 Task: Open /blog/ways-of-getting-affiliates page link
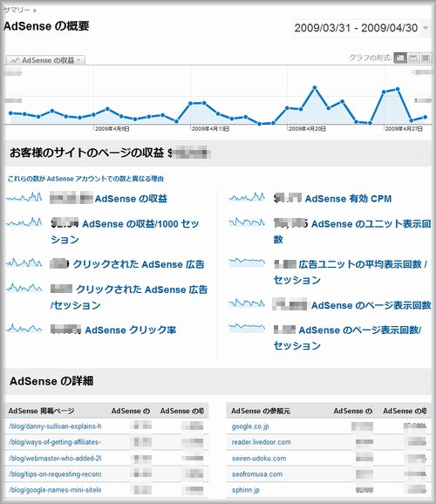(55, 442)
